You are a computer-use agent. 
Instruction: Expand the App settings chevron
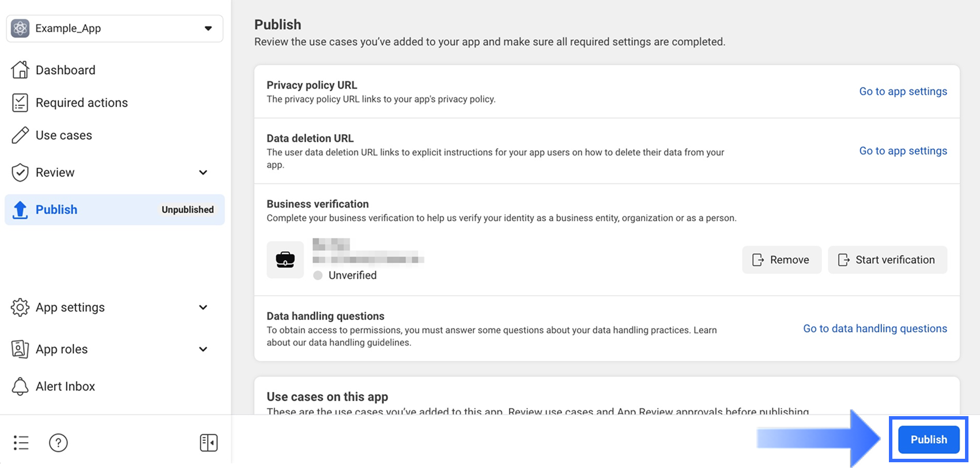tap(203, 307)
